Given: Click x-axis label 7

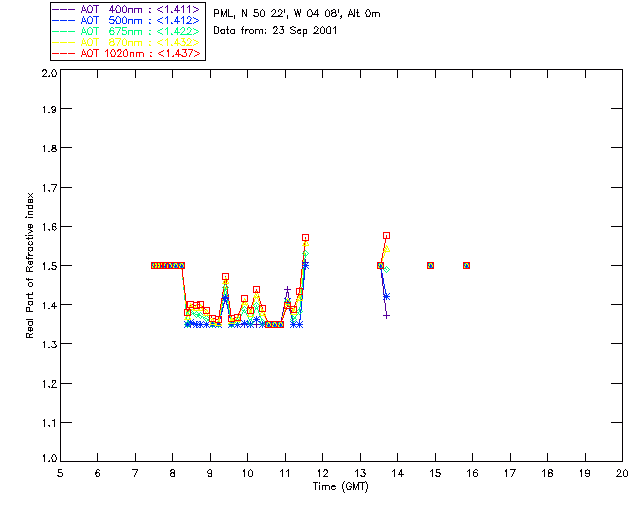Looking at the screenshot, I should (x=135, y=473).
